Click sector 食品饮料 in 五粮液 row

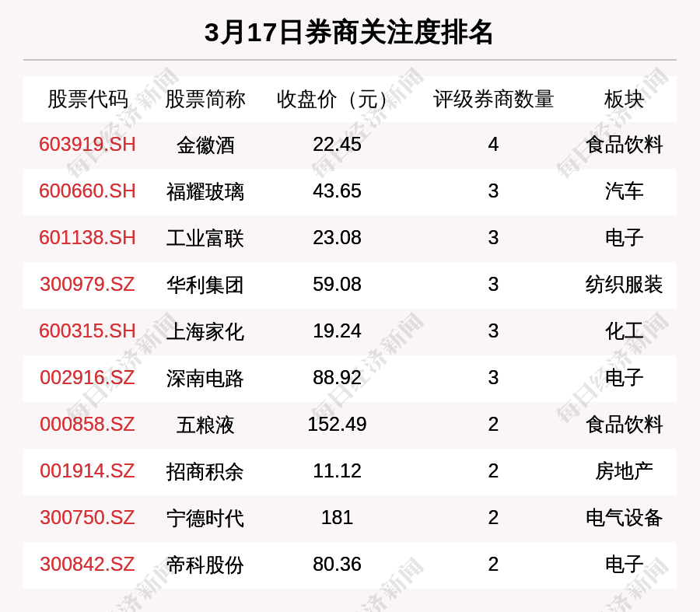pos(624,425)
